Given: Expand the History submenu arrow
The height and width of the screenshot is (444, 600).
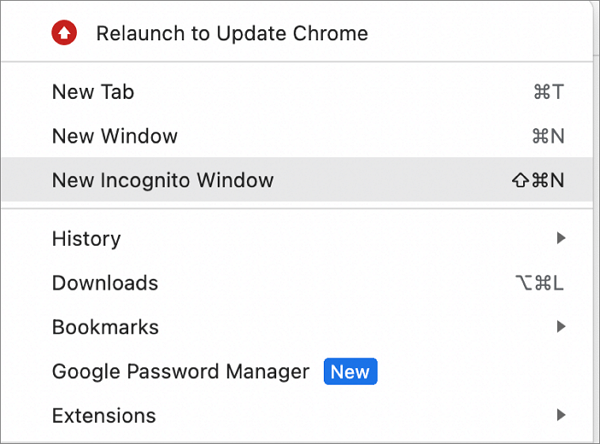Looking at the screenshot, I should pyautogui.click(x=561, y=238).
